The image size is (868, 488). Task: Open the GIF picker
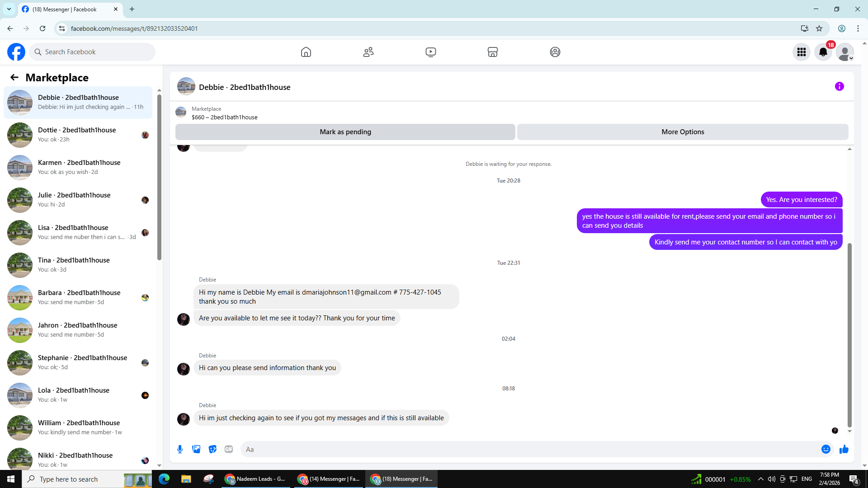(229, 449)
